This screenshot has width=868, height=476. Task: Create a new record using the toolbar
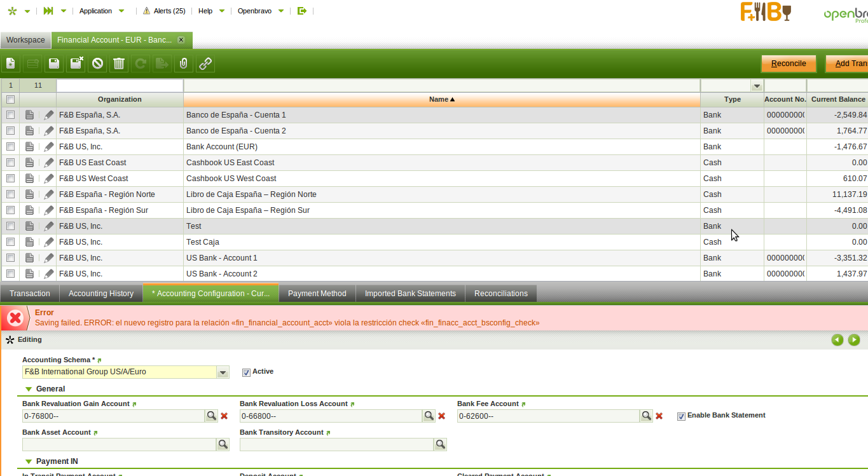coord(11,64)
